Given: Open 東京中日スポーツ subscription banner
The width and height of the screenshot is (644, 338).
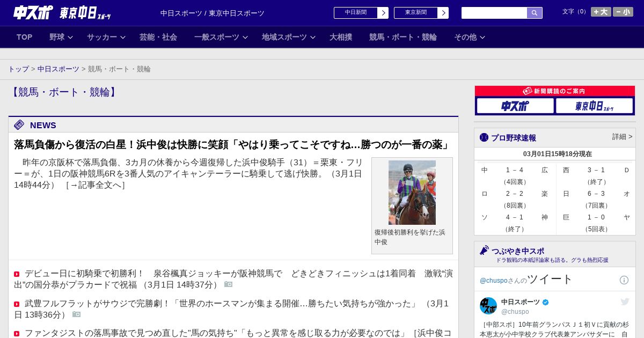Looking at the screenshot, I should click(x=594, y=106).
